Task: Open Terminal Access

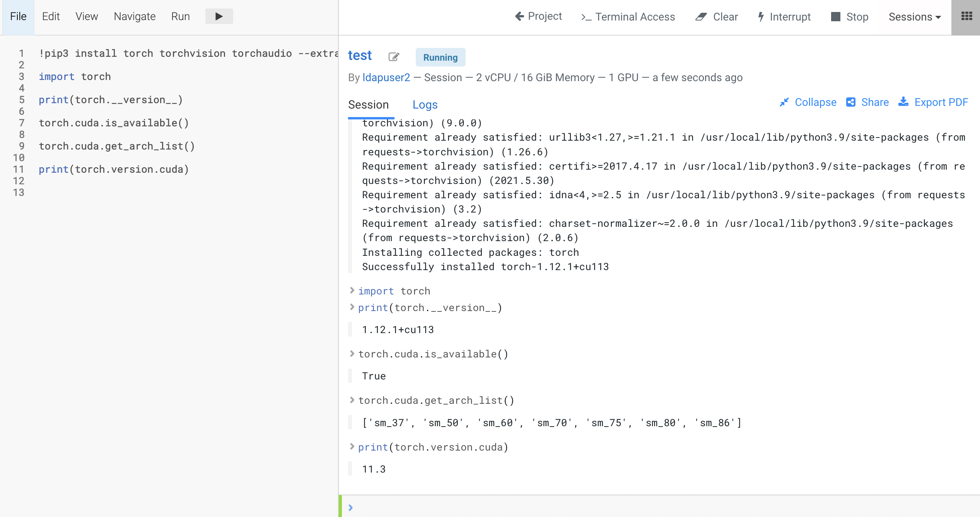Action: click(628, 17)
